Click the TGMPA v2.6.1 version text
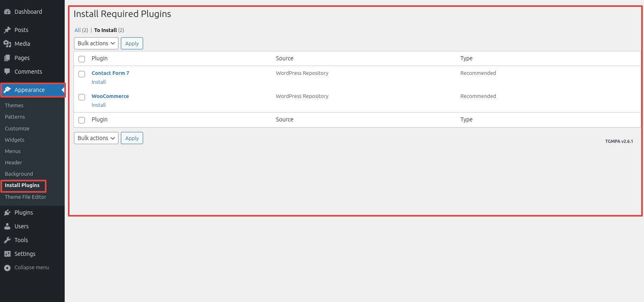The width and height of the screenshot is (644, 302). [619, 141]
